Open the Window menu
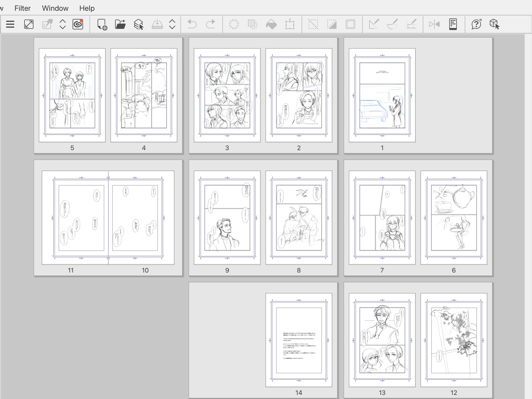 click(x=55, y=8)
